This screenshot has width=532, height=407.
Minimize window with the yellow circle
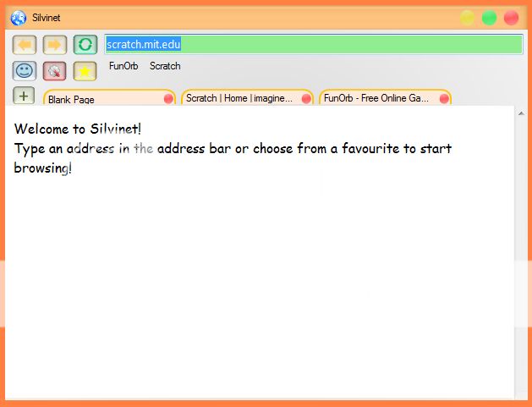(467, 18)
